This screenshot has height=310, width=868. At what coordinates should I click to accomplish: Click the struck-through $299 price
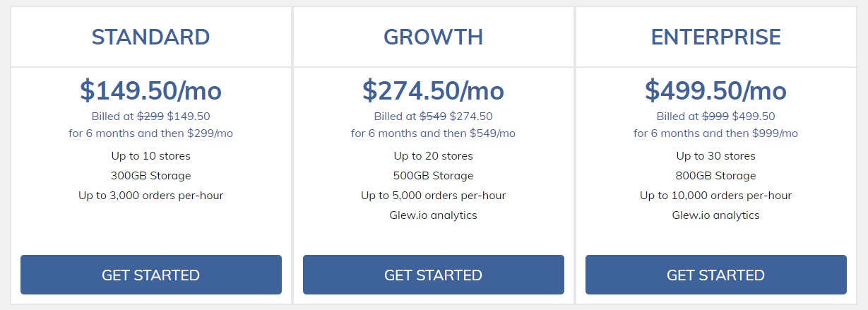(150, 117)
